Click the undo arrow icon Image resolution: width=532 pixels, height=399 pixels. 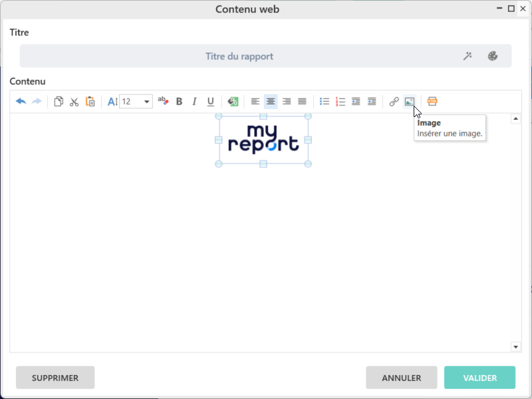(x=21, y=102)
